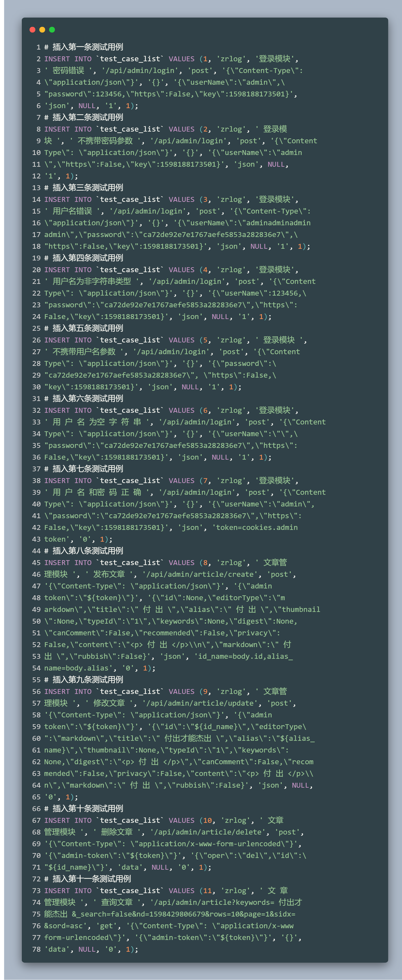Click "INSERT INTO" on line 32

(68, 410)
